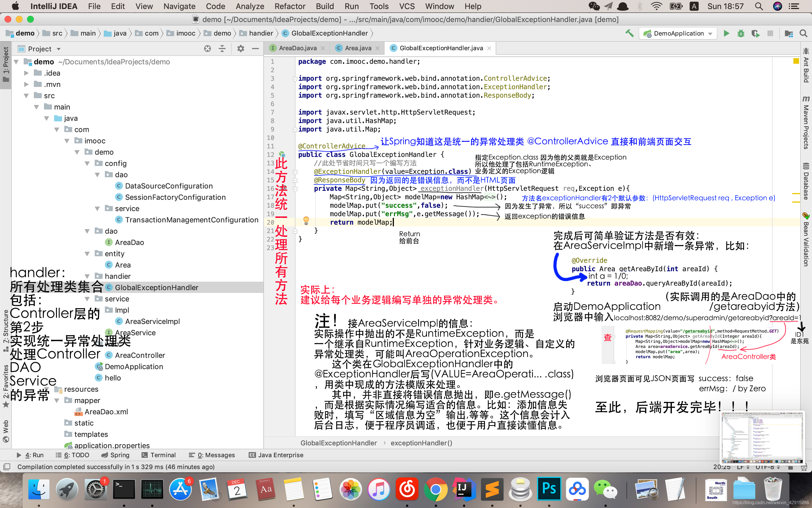Collapse the mapper folder
Screen dimensions: 812x508
click(x=57, y=400)
